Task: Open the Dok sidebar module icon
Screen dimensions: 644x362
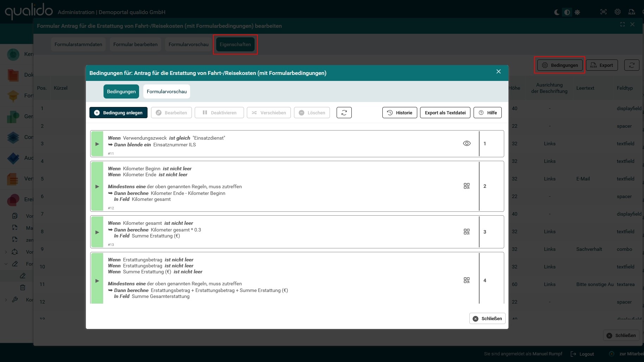Action: [13, 75]
